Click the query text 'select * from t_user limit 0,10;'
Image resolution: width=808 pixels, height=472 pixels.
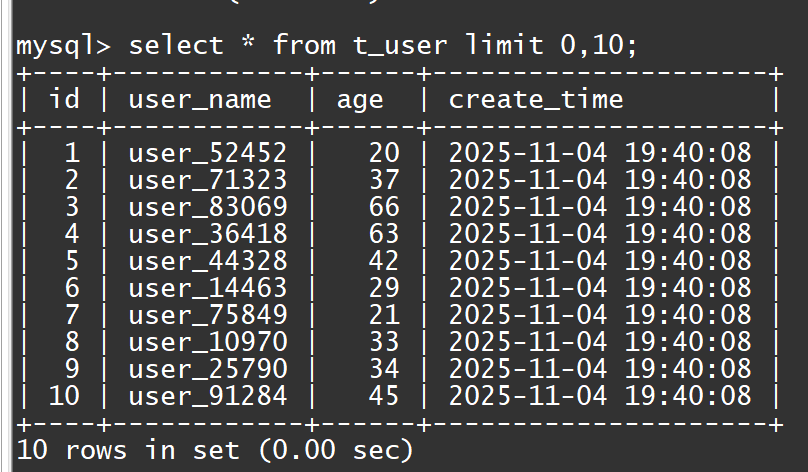point(383,45)
